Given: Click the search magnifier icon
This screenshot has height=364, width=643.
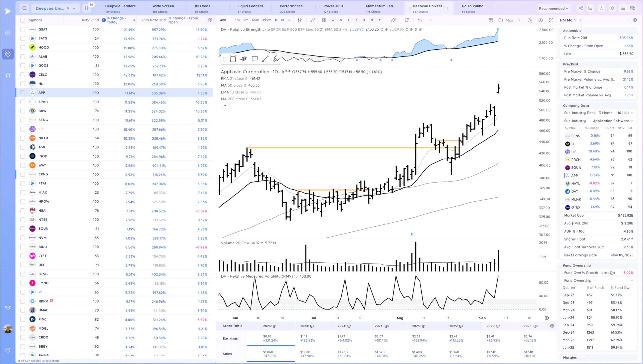Looking at the screenshot, I should click(24, 8).
